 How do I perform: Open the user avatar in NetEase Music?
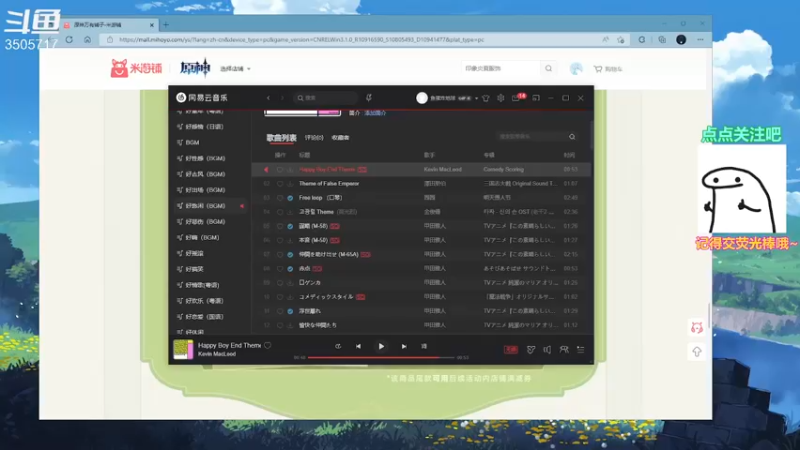point(422,98)
